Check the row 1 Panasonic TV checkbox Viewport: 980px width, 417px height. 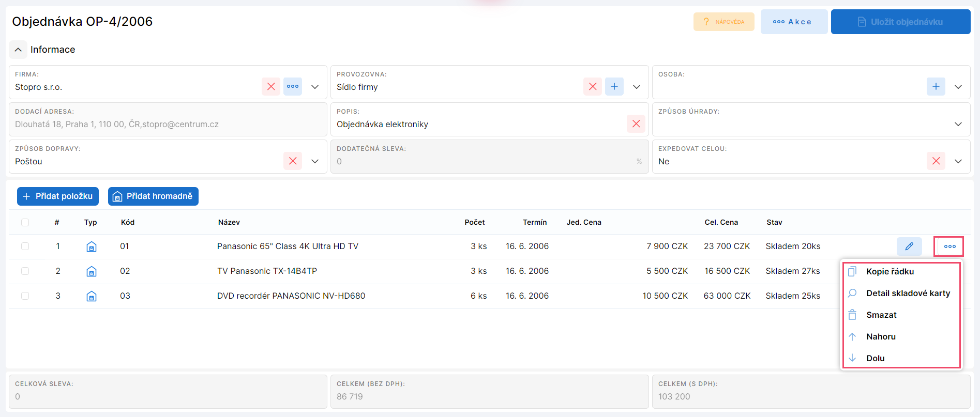coord(25,246)
